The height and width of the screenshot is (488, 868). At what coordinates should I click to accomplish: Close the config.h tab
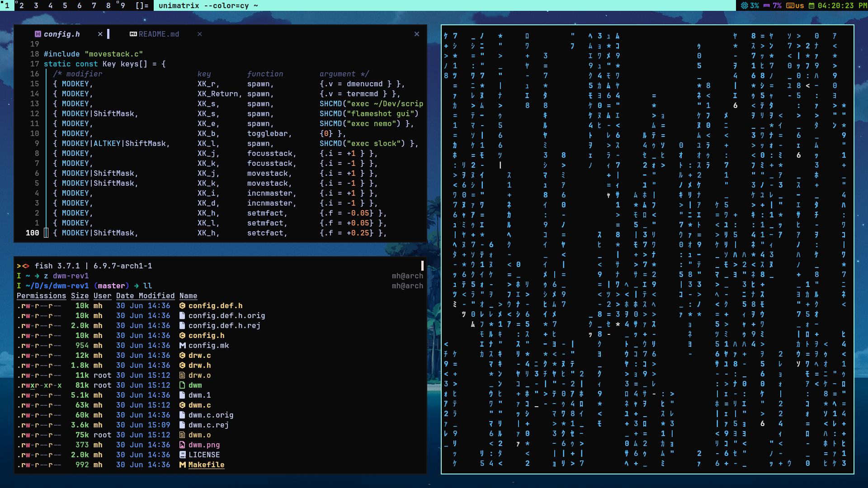click(100, 34)
